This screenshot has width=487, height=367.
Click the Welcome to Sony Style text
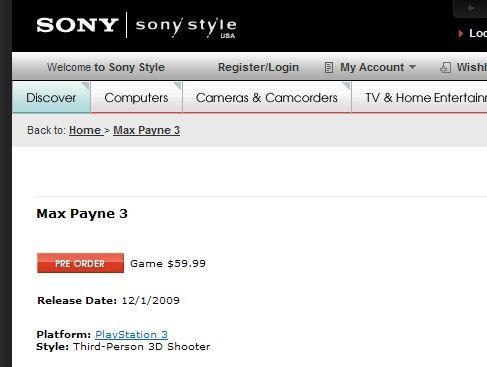(x=106, y=67)
